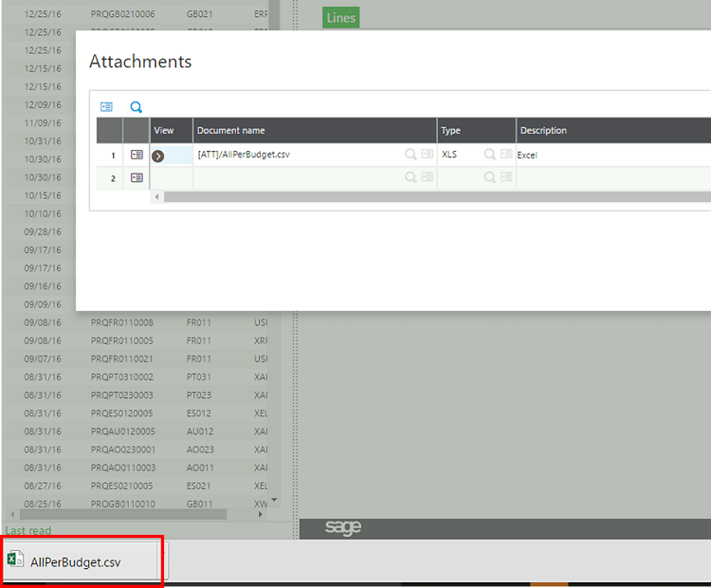This screenshot has height=588, width=711.
Task: Open row 2 actions card icon
Action: click(x=137, y=177)
